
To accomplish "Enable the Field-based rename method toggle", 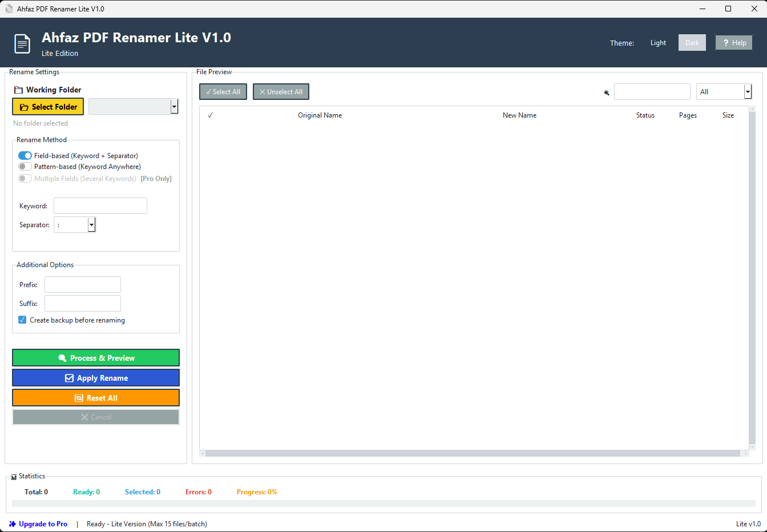I will click(x=25, y=156).
